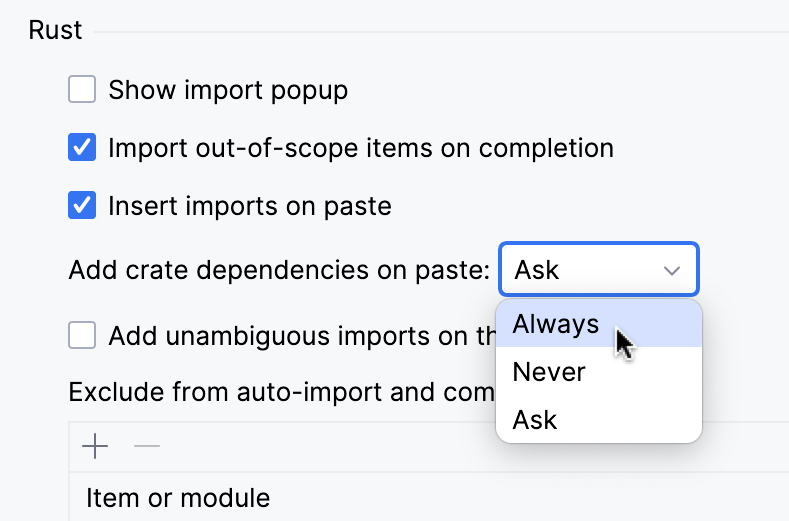This screenshot has height=521, width=789.
Task: Tick the Add unambiguous imports checkbox
Action: pyautogui.click(x=82, y=334)
